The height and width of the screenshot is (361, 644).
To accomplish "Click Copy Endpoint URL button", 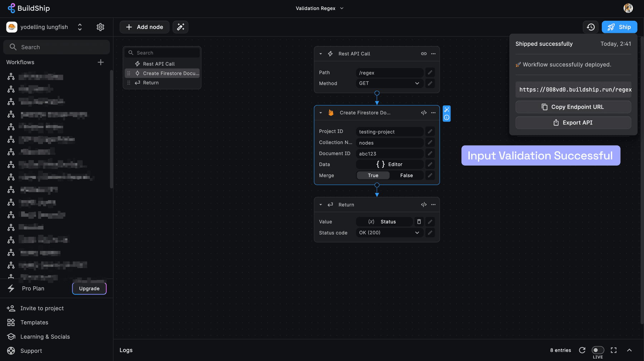I will pyautogui.click(x=573, y=107).
